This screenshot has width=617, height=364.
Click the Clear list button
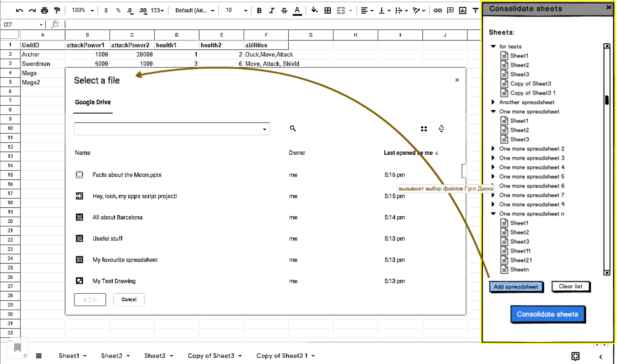click(x=570, y=286)
